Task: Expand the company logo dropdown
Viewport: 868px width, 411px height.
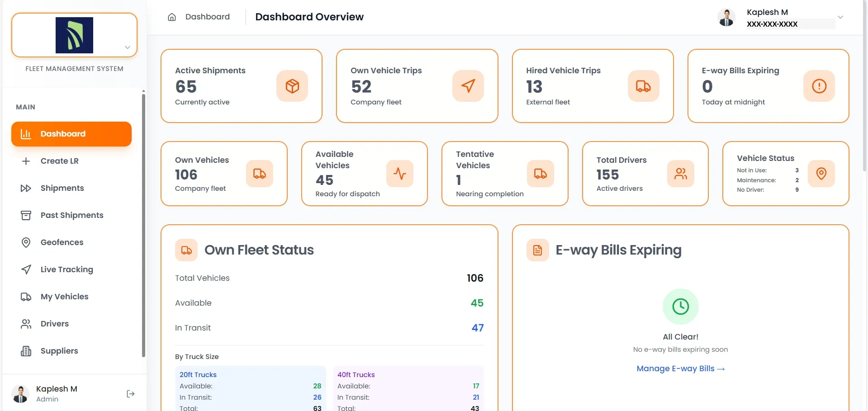Action: tap(128, 47)
